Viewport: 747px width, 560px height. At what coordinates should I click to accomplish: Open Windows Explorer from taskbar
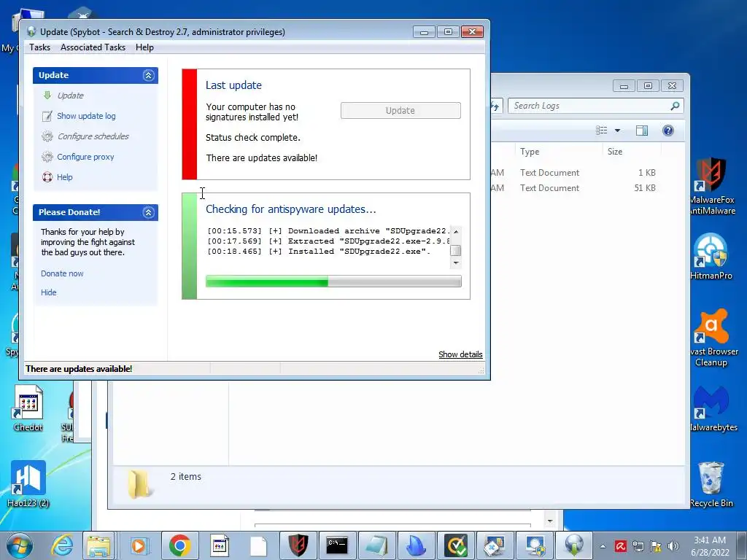(x=98, y=545)
